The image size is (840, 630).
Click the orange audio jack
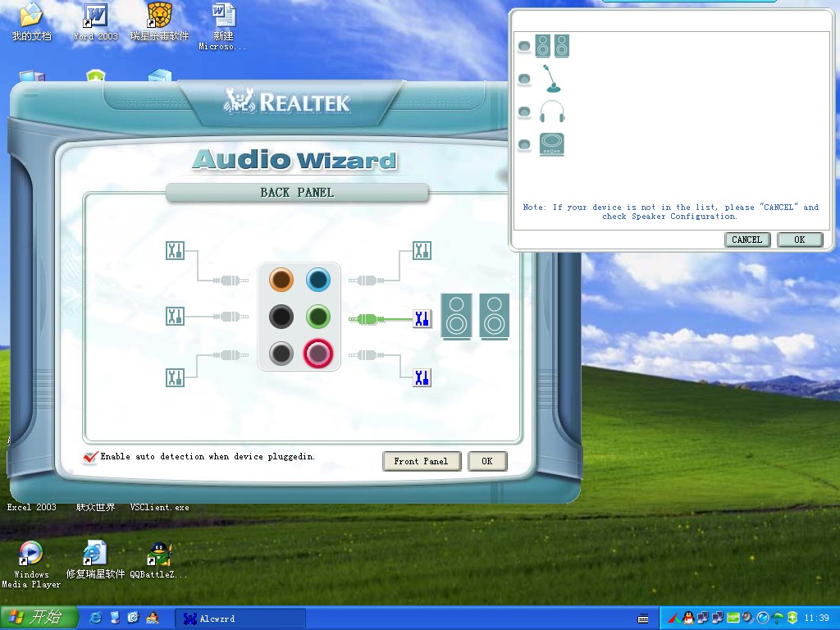tap(281, 281)
